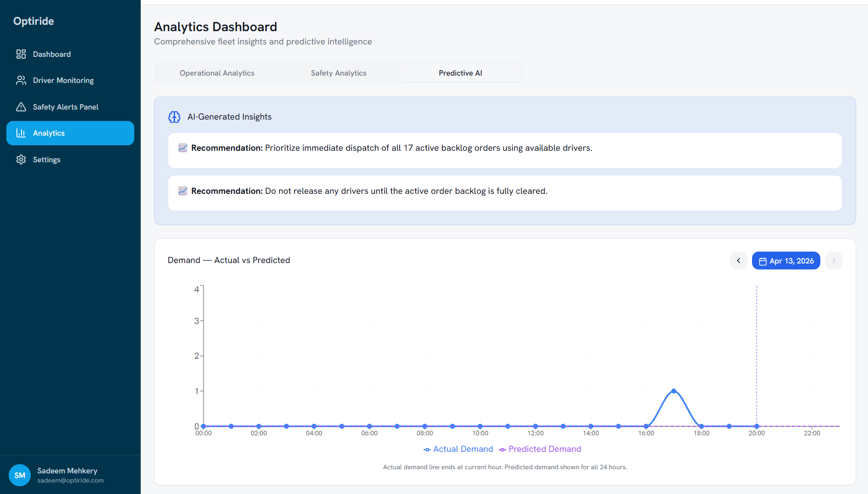This screenshot has width=868, height=494.
Task: Click the 18:00 data point on chart
Action: tap(702, 426)
